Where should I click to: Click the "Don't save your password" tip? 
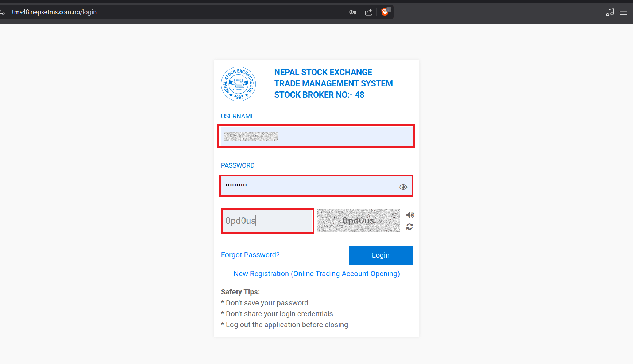click(265, 303)
